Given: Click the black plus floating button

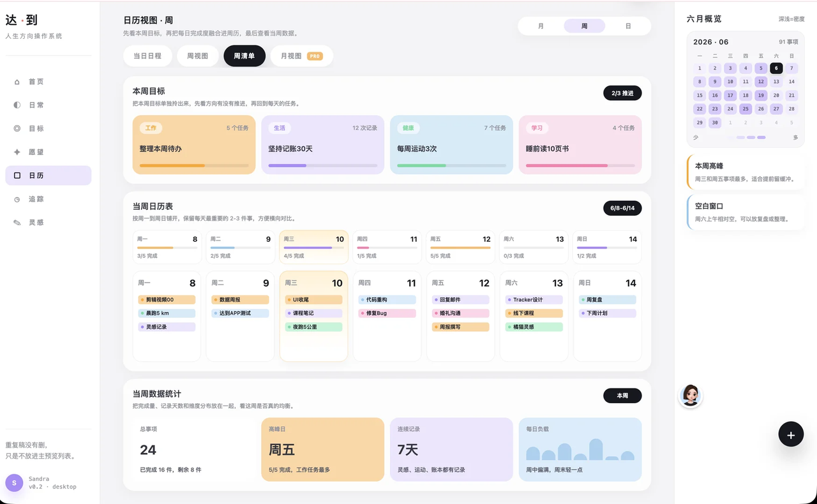Looking at the screenshot, I should 791,434.
